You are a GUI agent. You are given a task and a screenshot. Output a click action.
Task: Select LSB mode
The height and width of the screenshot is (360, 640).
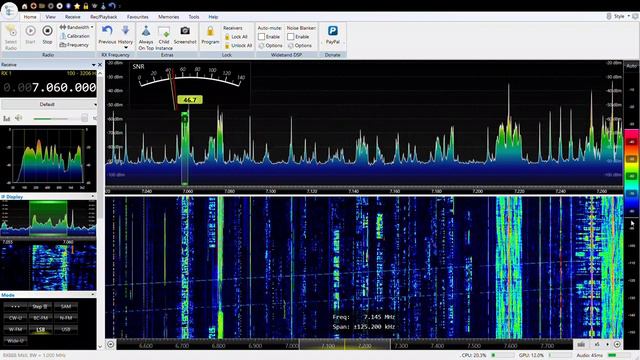coord(40,329)
